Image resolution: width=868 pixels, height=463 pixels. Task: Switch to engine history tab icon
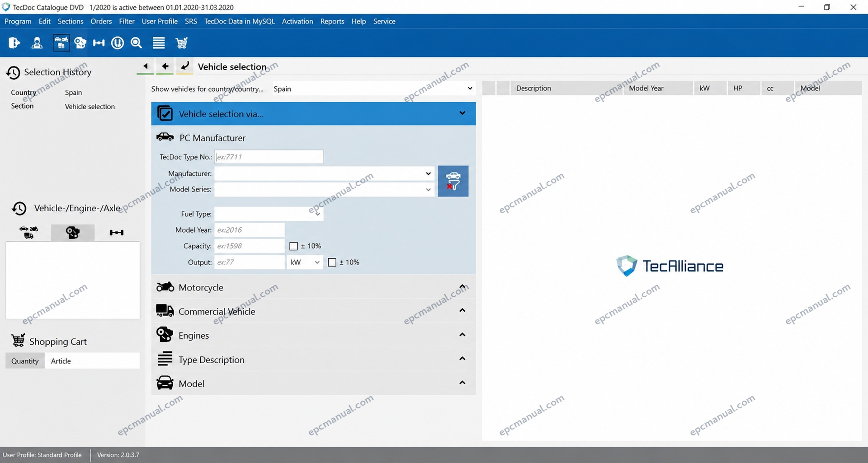point(73,233)
